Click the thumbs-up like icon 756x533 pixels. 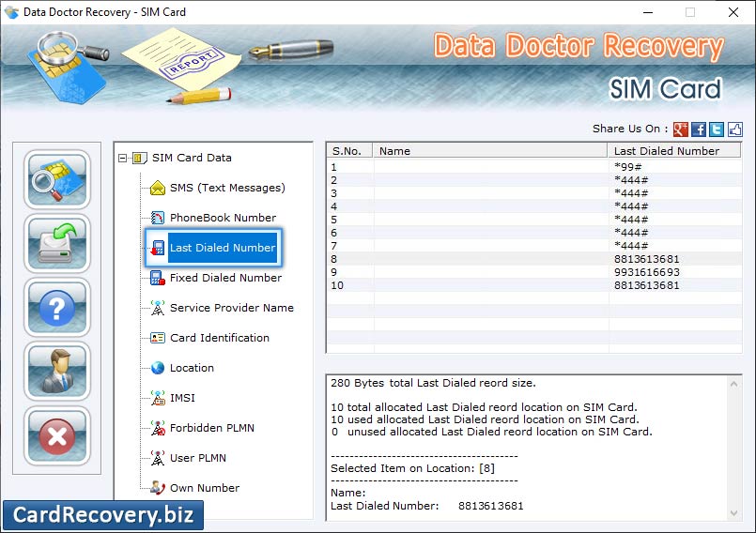(x=734, y=129)
